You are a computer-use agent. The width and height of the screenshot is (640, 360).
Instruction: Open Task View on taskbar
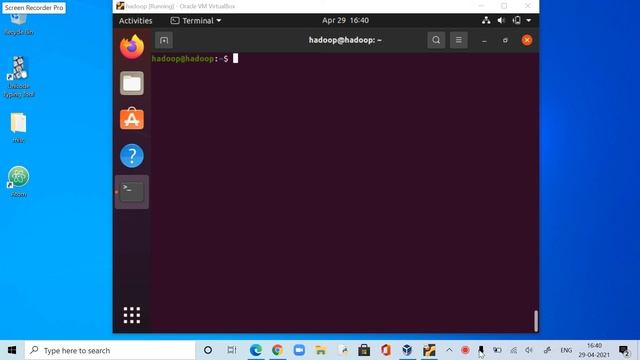pyautogui.click(x=231, y=350)
